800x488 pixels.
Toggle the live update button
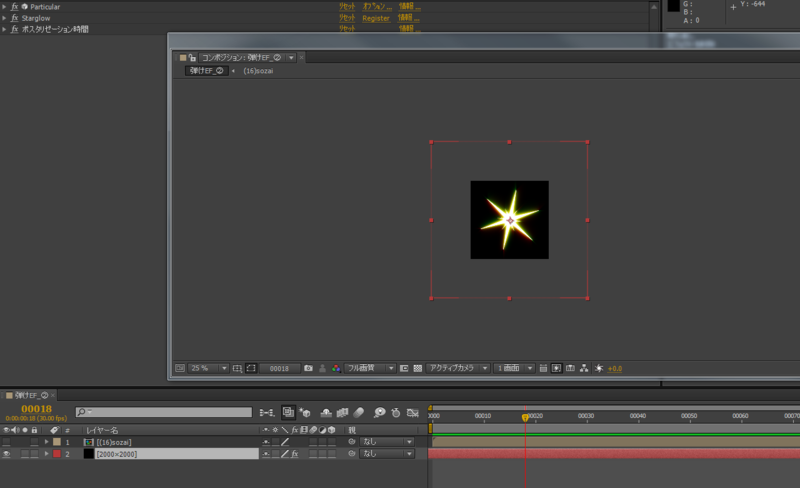coord(288,412)
